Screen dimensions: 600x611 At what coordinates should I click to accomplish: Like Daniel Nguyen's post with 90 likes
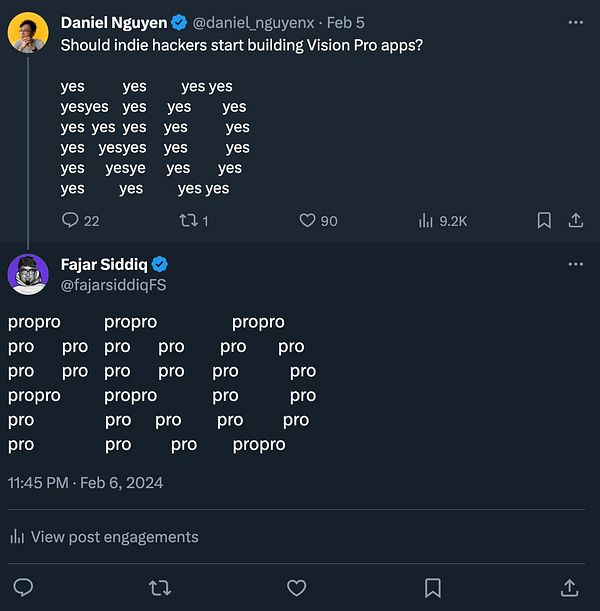coord(308,220)
